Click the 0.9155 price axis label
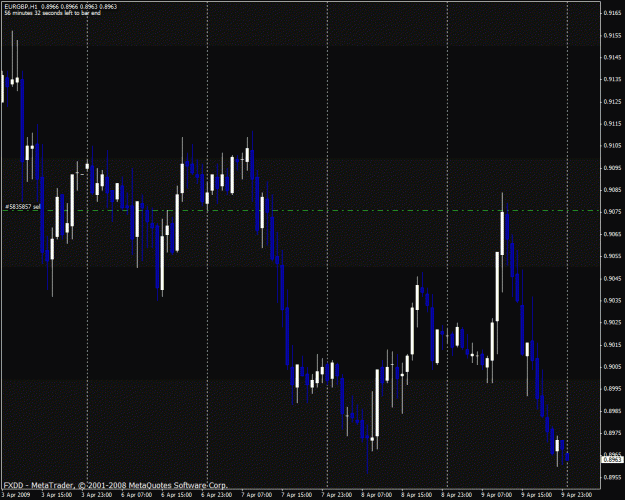Viewport: 625px width, 500px height. point(612,35)
